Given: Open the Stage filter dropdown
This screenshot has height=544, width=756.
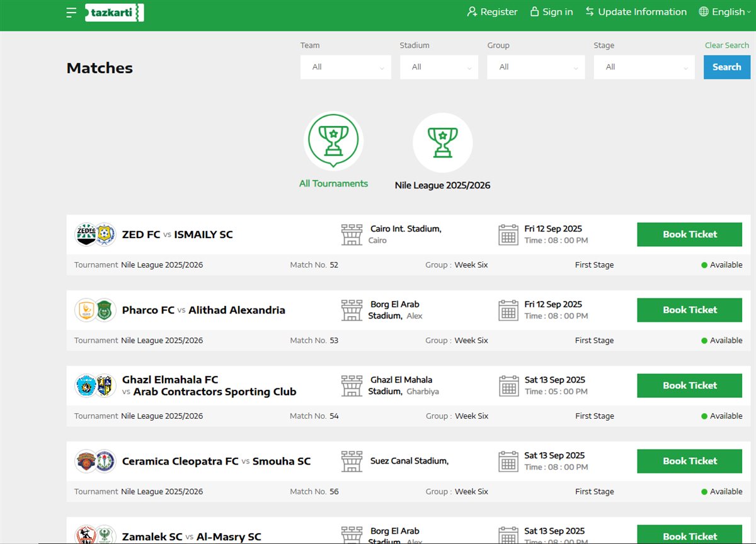Looking at the screenshot, I should (644, 67).
